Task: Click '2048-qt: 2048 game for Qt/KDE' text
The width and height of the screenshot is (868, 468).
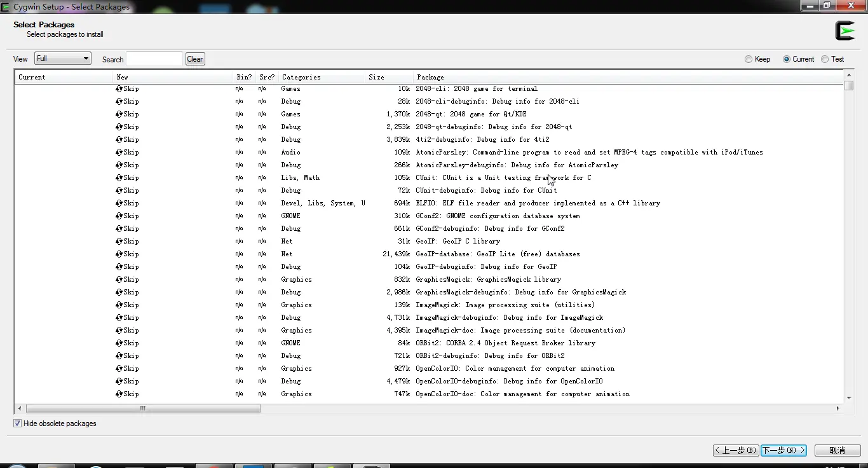Action: point(471,114)
